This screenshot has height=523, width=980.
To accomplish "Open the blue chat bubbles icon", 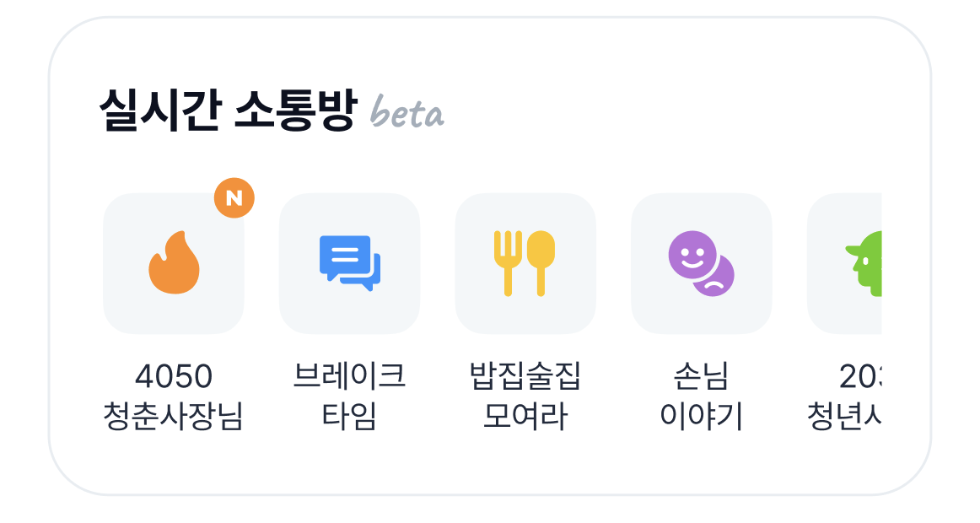I will tap(349, 263).
